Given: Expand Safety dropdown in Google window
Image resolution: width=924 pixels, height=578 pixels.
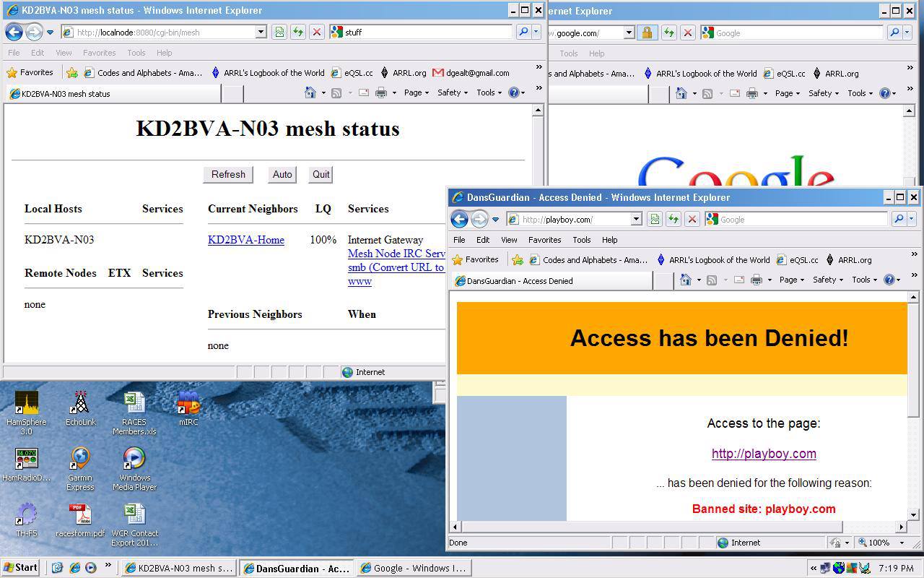Looking at the screenshot, I should point(824,93).
